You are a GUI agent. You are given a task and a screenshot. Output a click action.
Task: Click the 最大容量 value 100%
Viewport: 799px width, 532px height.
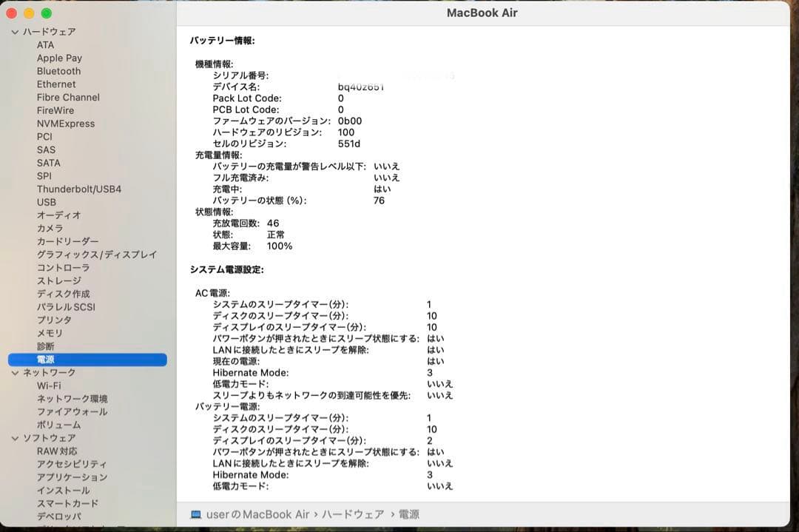[280, 246]
